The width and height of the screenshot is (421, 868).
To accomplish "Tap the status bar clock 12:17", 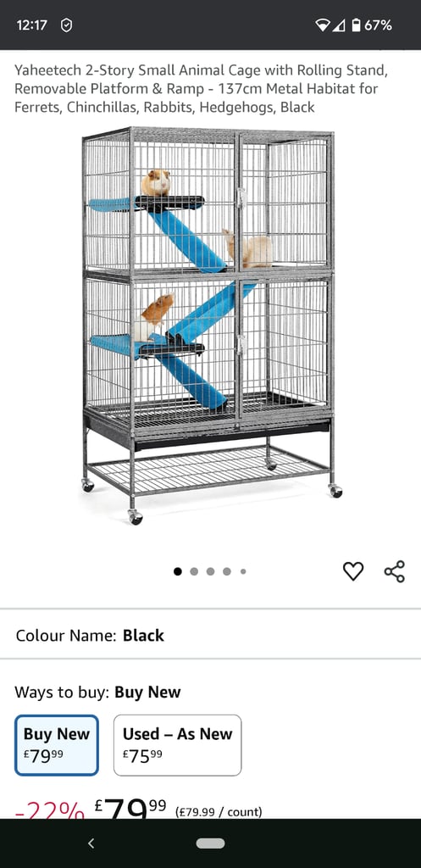I will coord(32,25).
